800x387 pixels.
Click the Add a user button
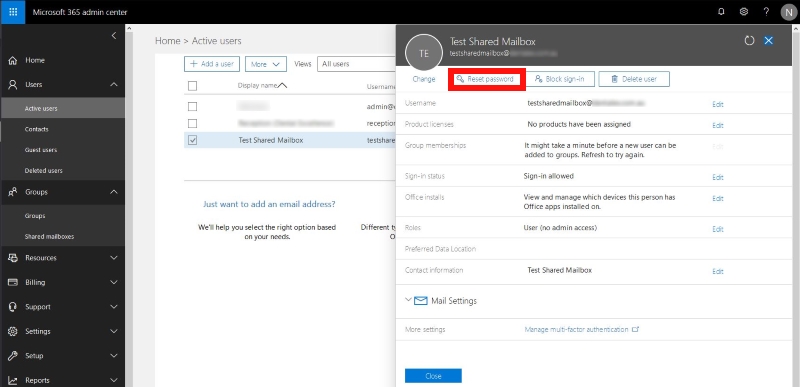[x=212, y=64]
